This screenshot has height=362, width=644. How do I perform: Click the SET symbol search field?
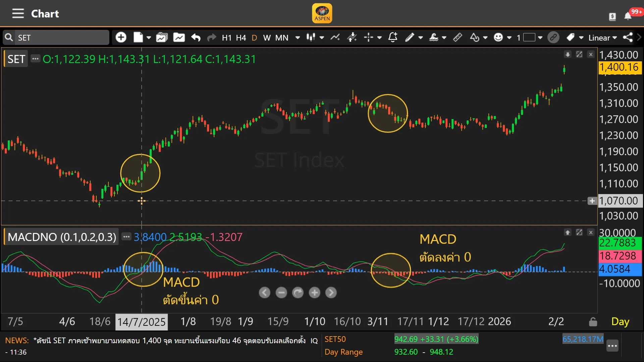pos(60,38)
